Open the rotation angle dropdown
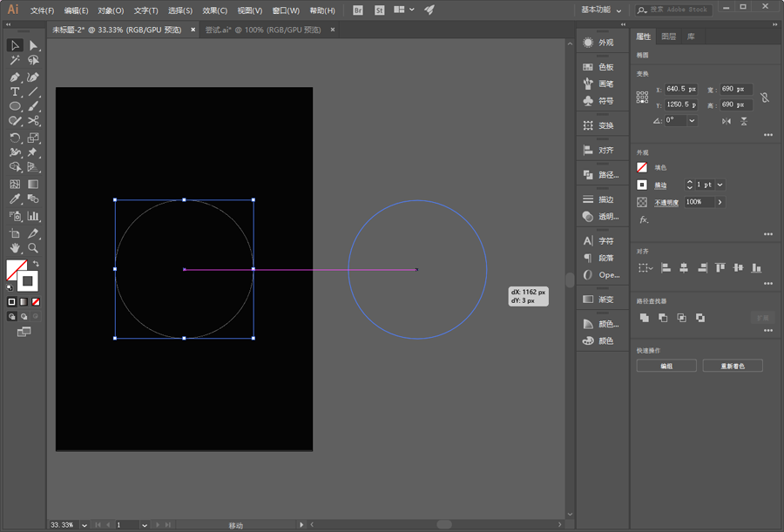The width and height of the screenshot is (784, 532). 692,120
